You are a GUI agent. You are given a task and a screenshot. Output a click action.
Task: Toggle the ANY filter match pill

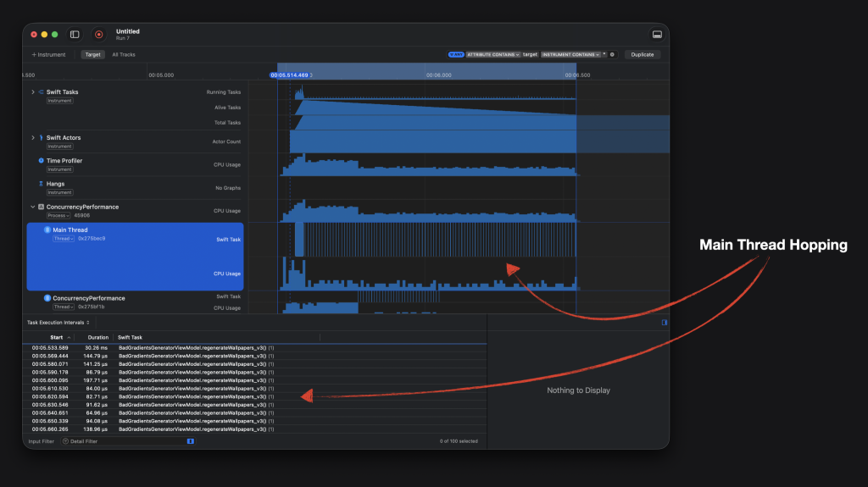tap(456, 55)
